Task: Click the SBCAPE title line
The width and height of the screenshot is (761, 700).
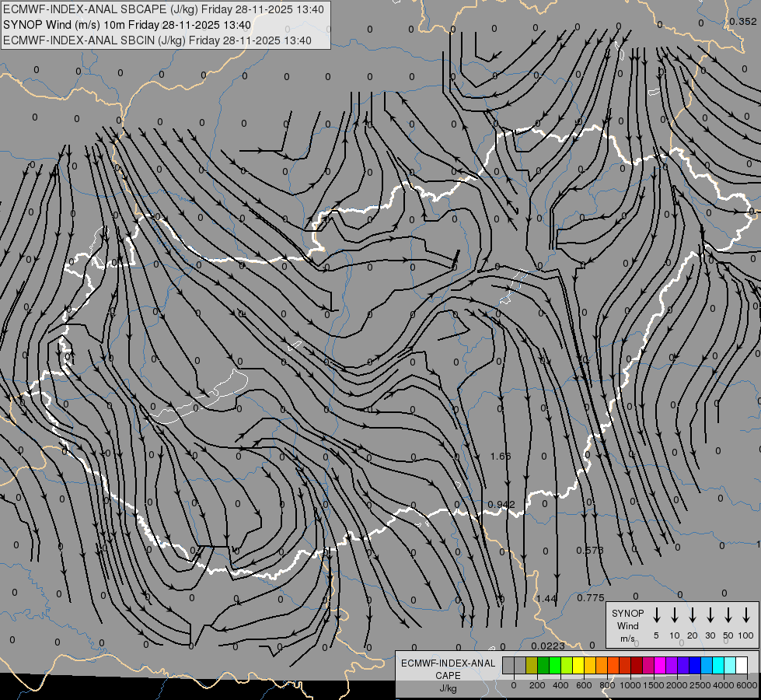Action: click(163, 9)
